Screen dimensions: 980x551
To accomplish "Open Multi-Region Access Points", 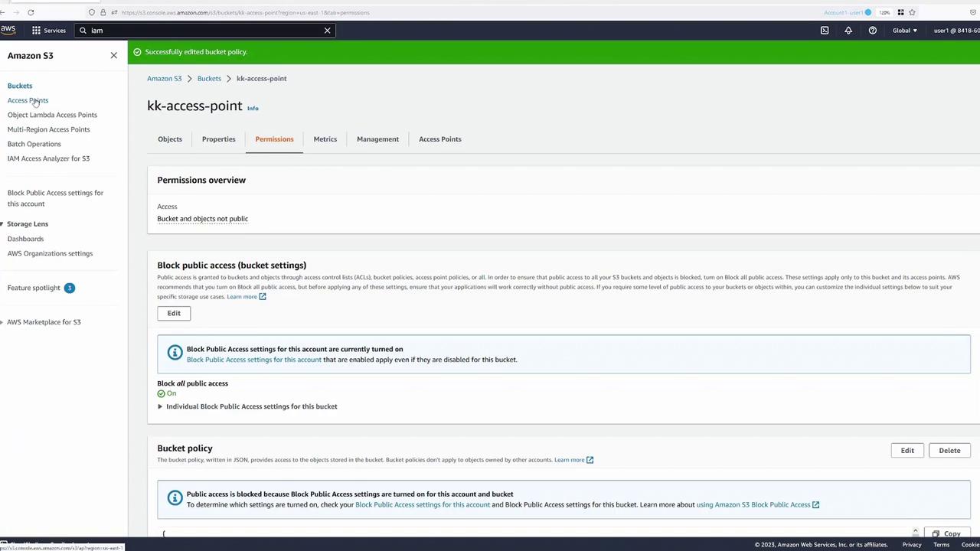I will pos(48,129).
